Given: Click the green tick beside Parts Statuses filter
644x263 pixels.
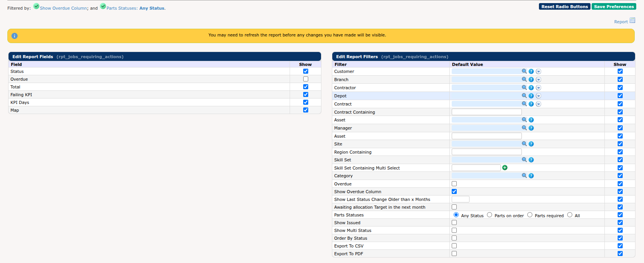Looking at the screenshot, I should point(103,6).
